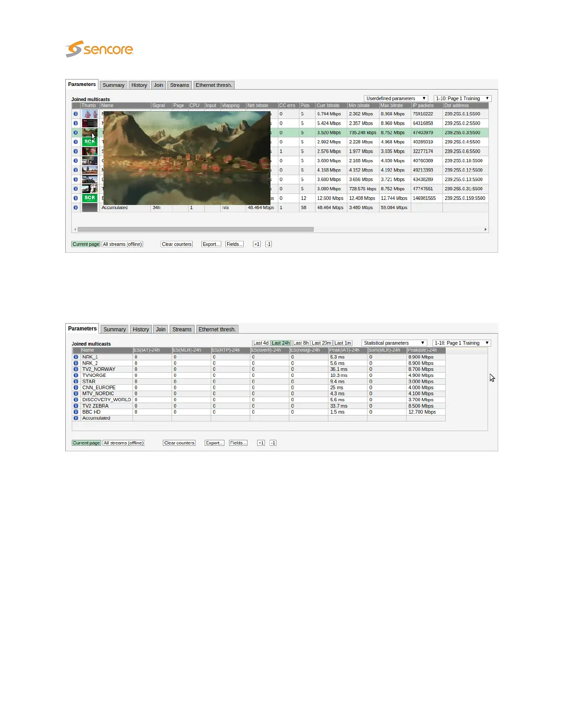563x728 pixels.
Task: Click the -1 button in upper panel
Action: pos(269,244)
